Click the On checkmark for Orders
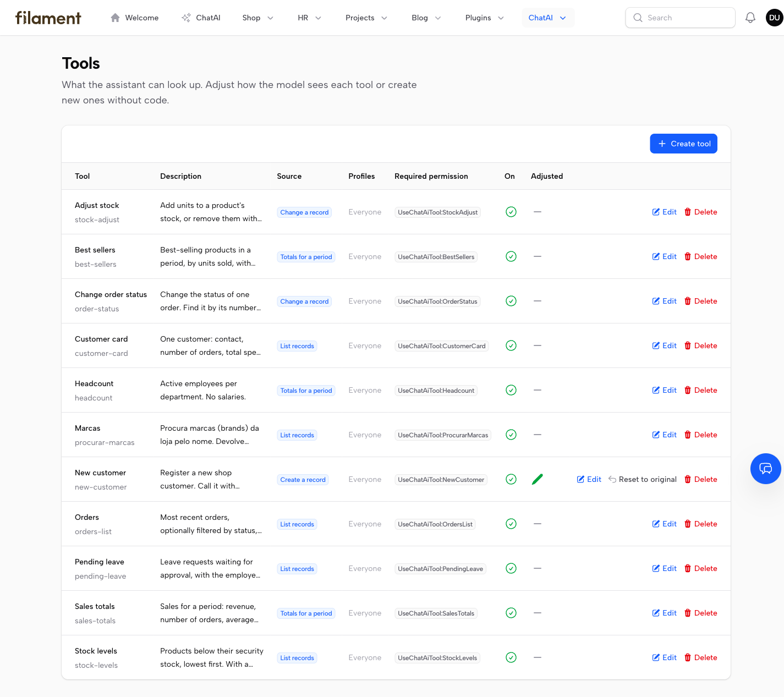The image size is (784, 697). point(511,524)
